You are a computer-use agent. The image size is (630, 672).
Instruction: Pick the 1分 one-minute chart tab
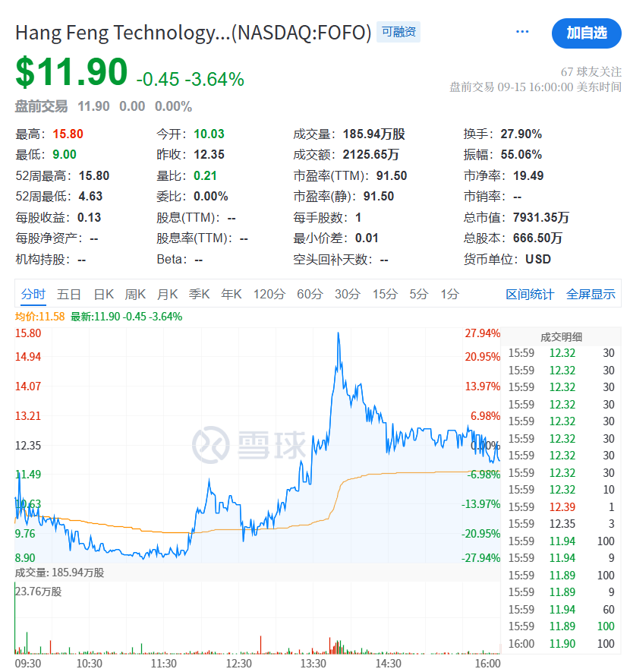(450, 295)
